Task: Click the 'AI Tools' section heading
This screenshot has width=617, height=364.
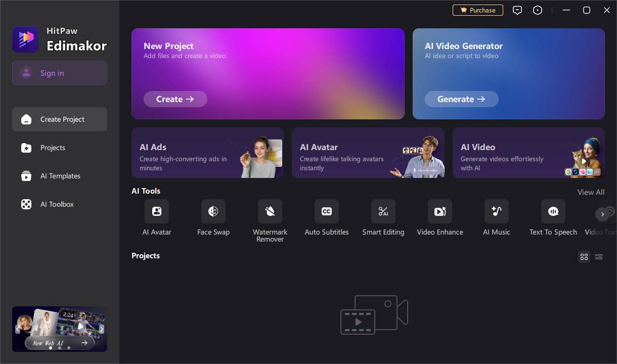Action: click(x=146, y=191)
